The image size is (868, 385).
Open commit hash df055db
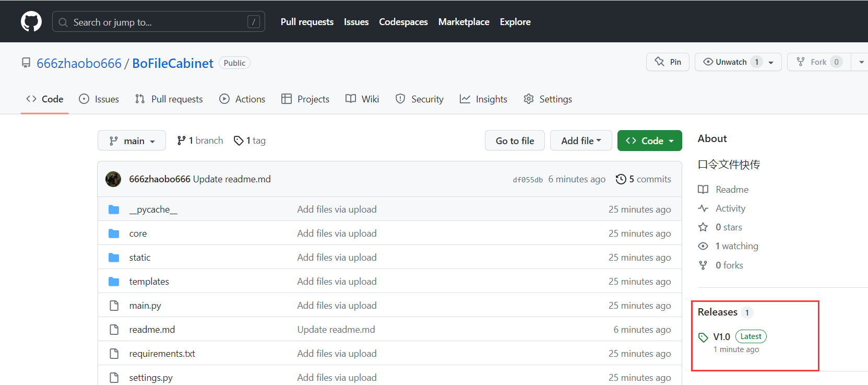[528, 180]
